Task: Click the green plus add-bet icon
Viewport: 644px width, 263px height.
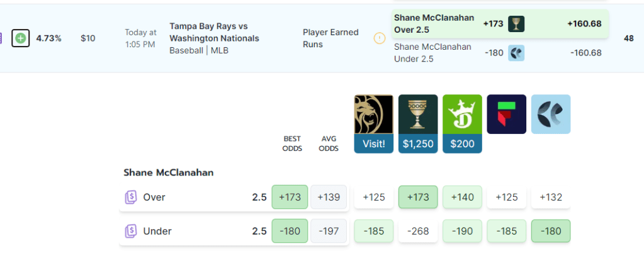Action: [21, 38]
